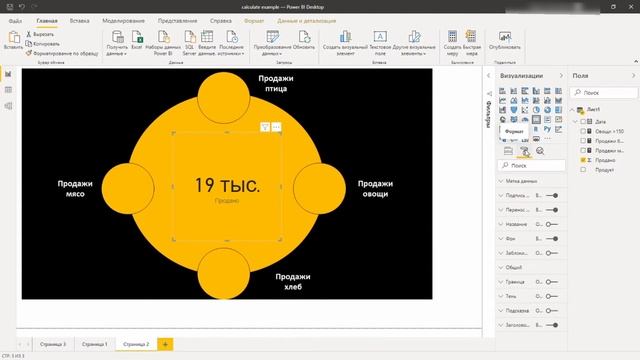Open the Analytics magnifier tab
Screen dimensions: 640x360
[x=540, y=151]
